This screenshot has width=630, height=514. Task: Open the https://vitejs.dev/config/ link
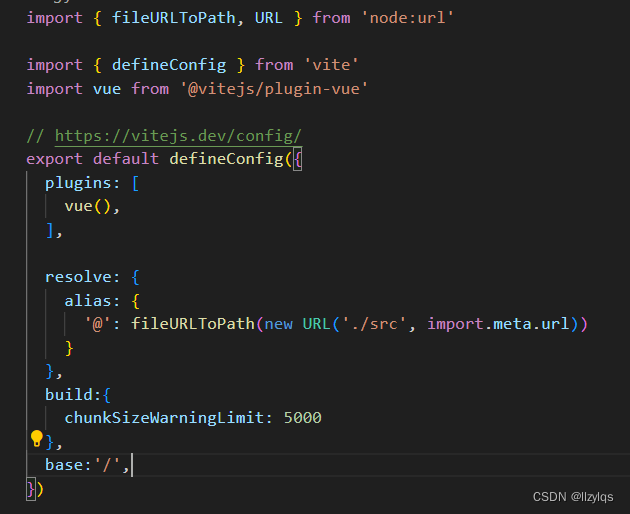click(x=178, y=136)
